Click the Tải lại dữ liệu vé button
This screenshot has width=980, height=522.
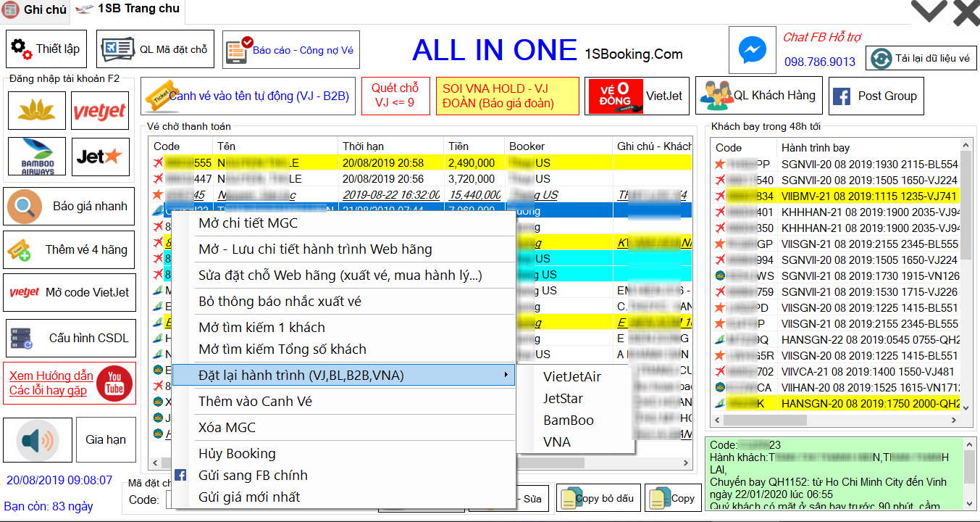coord(921,58)
